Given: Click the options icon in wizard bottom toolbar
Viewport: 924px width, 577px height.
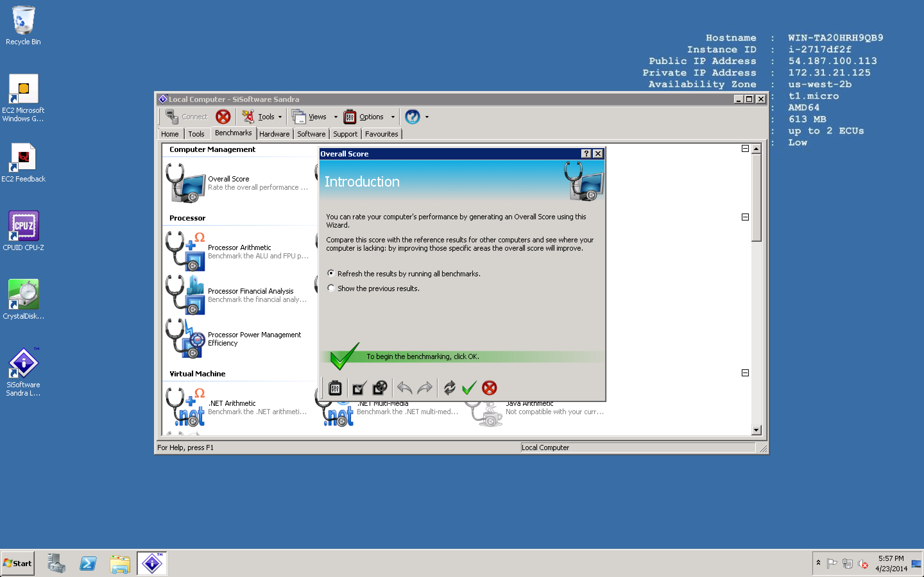Looking at the screenshot, I should pyautogui.click(x=335, y=388).
